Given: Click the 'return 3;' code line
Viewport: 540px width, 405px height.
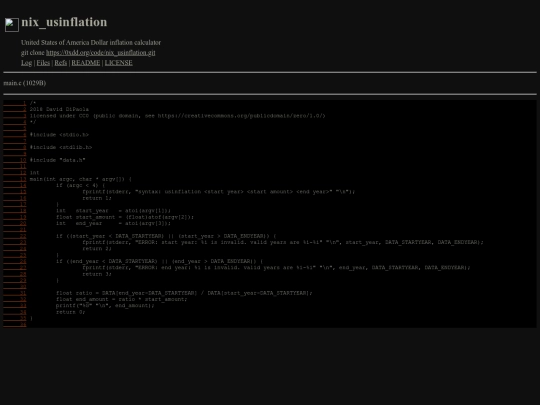Looking at the screenshot, I should click(97, 274).
